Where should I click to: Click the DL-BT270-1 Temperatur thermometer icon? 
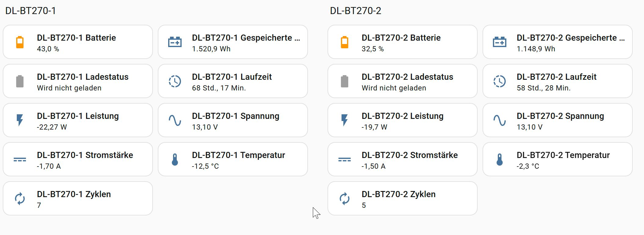(175, 160)
